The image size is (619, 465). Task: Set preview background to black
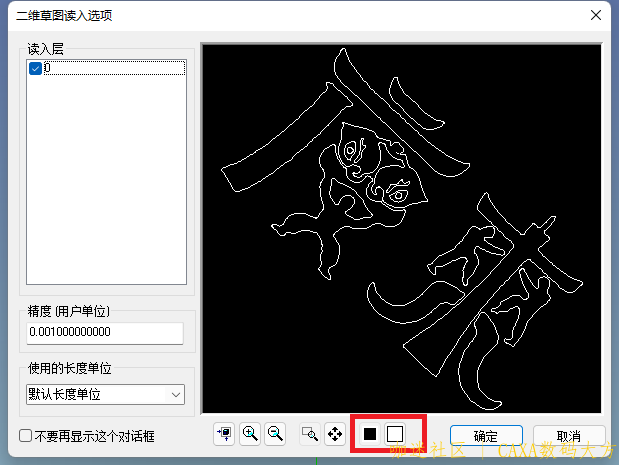tap(370, 434)
